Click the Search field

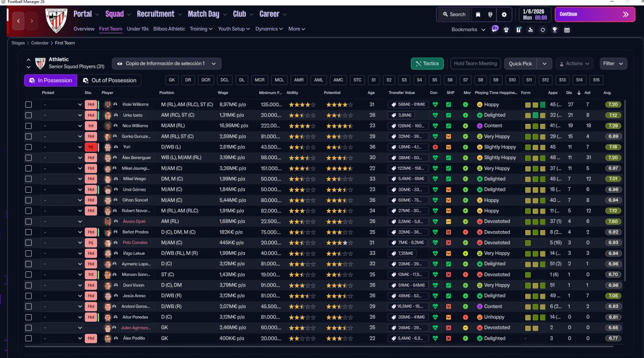454,15
